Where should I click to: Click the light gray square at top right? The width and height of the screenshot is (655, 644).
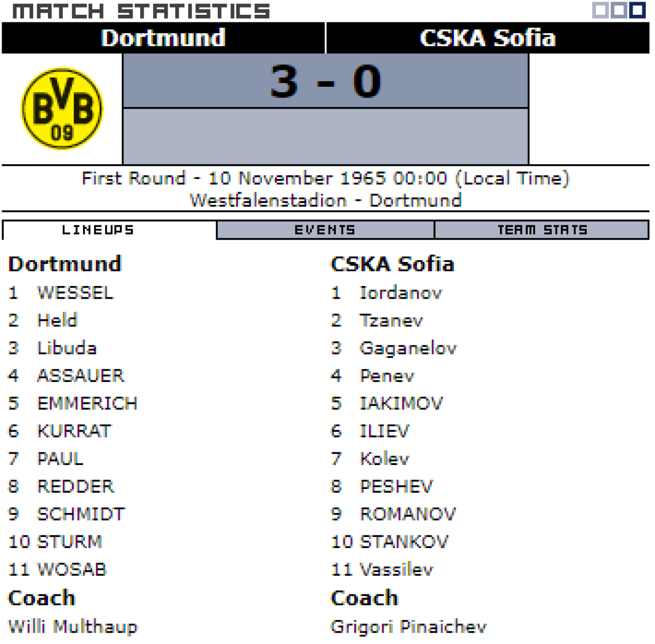(600, 10)
